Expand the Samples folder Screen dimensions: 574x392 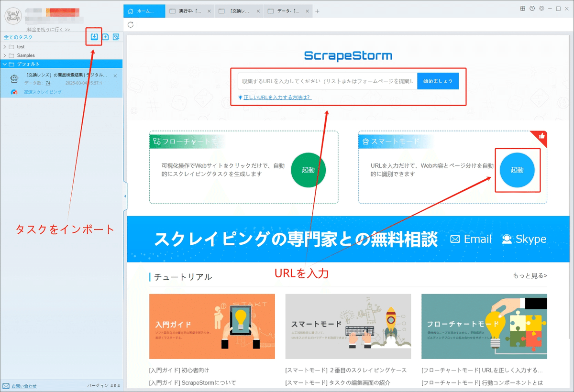pyautogui.click(x=5, y=55)
